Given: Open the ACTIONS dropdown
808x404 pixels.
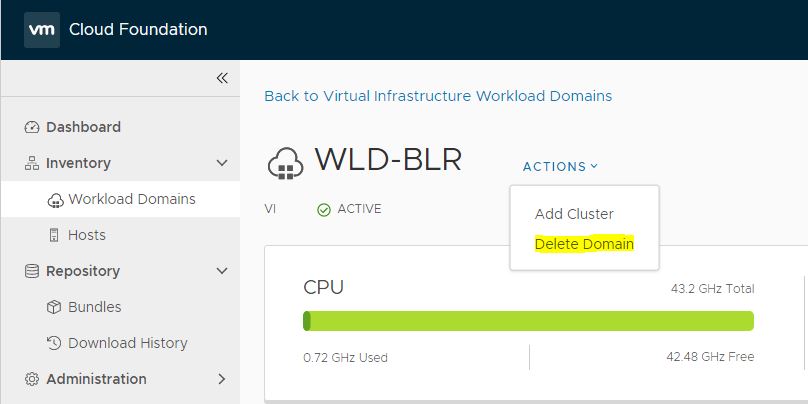Looking at the screenshot, I should click(x=560, y=167).
